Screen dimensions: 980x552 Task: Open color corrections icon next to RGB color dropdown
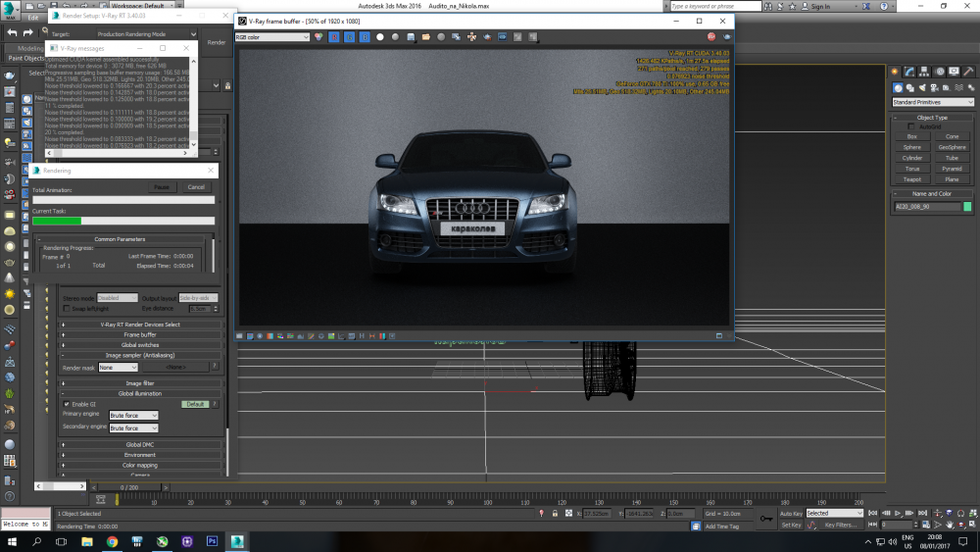pos(318,37)
